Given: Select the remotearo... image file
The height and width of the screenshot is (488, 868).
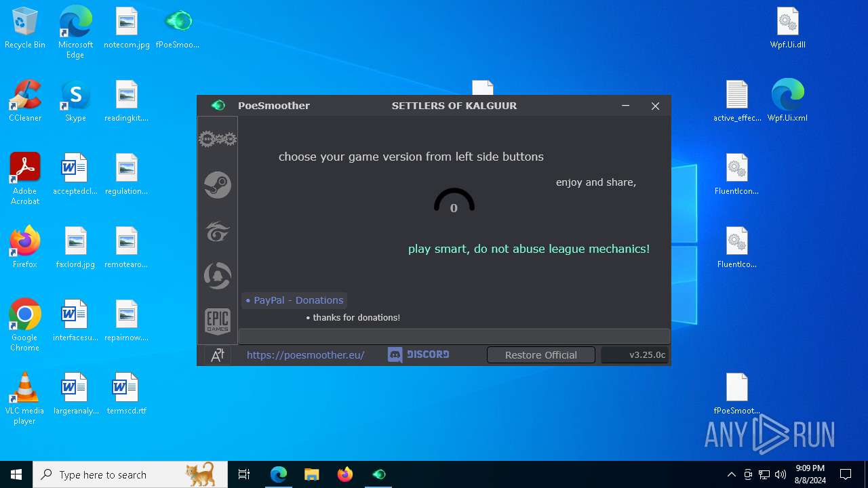Looking at the screenshot, I should pos(127,247).
